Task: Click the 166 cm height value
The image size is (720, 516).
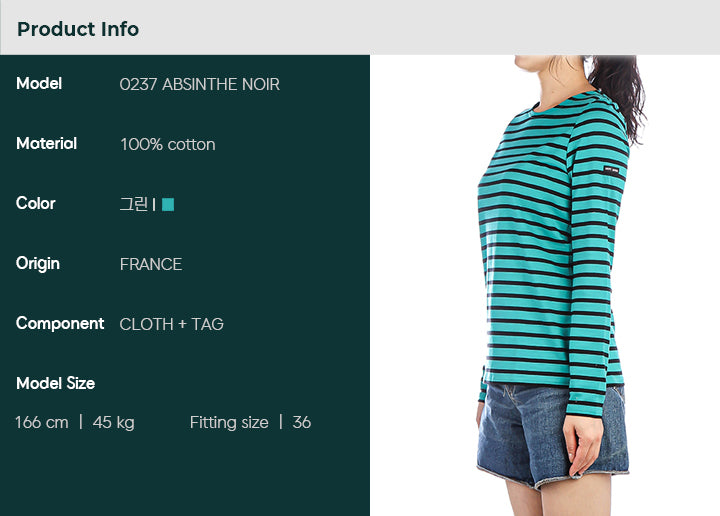Action: [42, 422]
